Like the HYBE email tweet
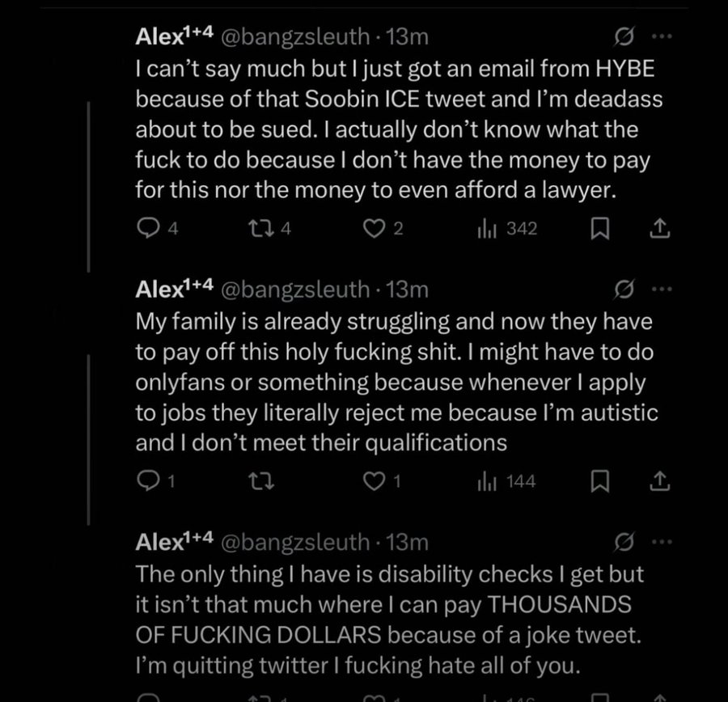Screen dimensions: 728x702 [373, 230]
